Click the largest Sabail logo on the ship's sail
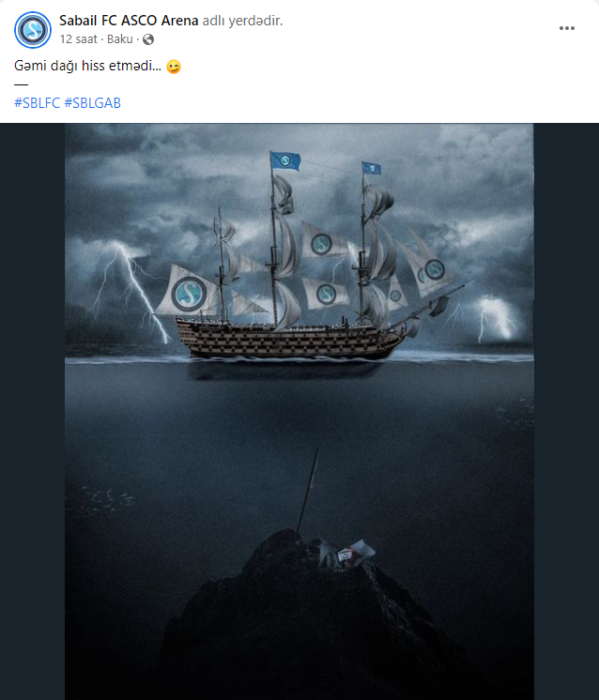 click(189, 294)
